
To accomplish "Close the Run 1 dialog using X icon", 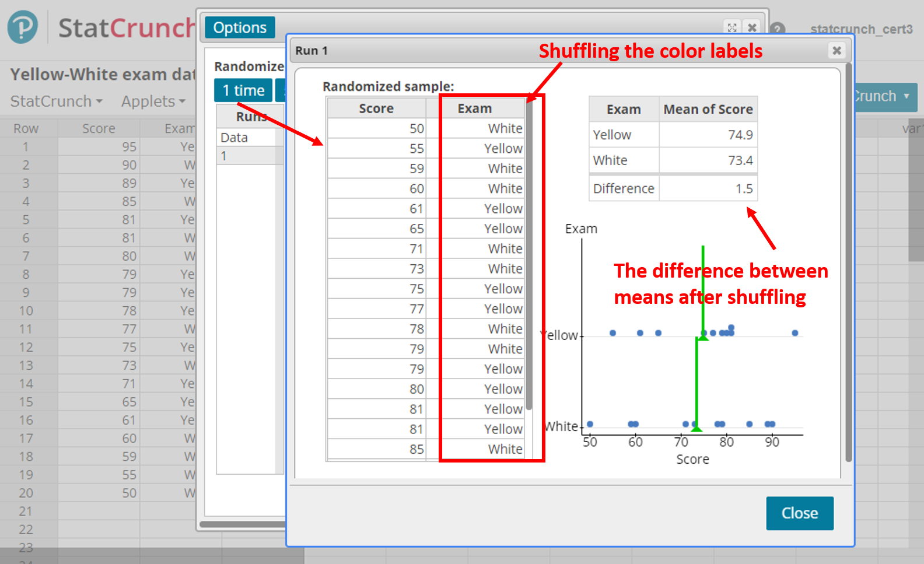I will click(836, 51).
